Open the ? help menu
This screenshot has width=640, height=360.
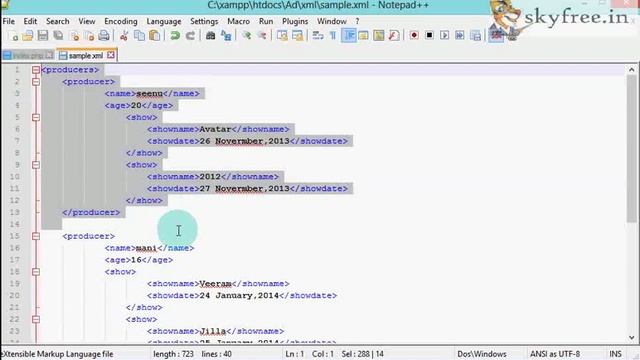(x=358, y=21)
